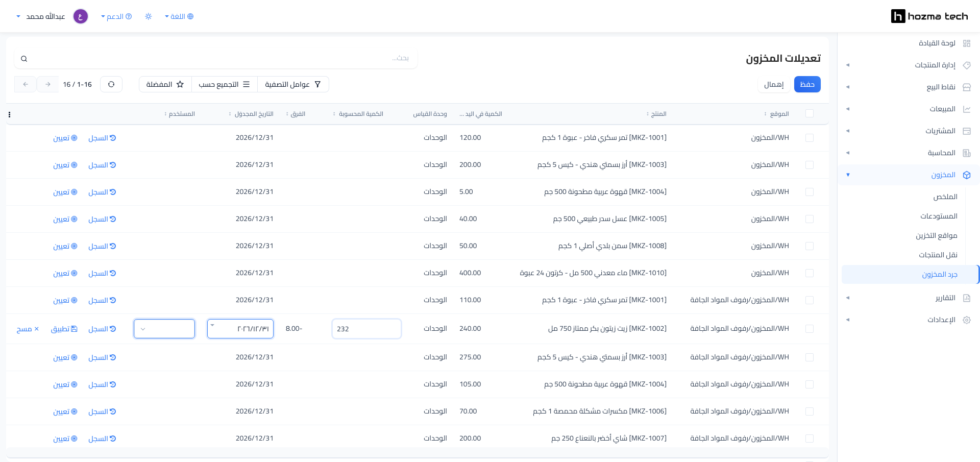Screen dimensions: 980x462
Task: Click تعيين for MKZ-1008 row
Action: click(65, 246)
